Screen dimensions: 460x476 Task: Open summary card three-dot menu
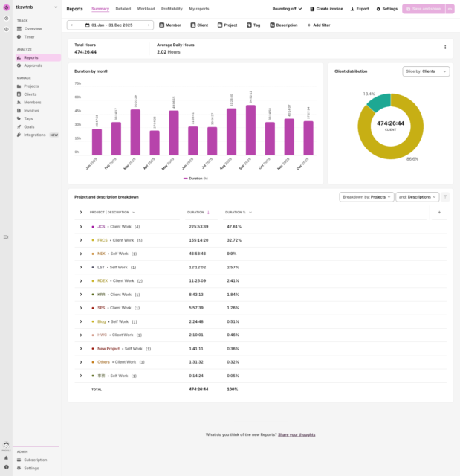click(x=444, y=48)
